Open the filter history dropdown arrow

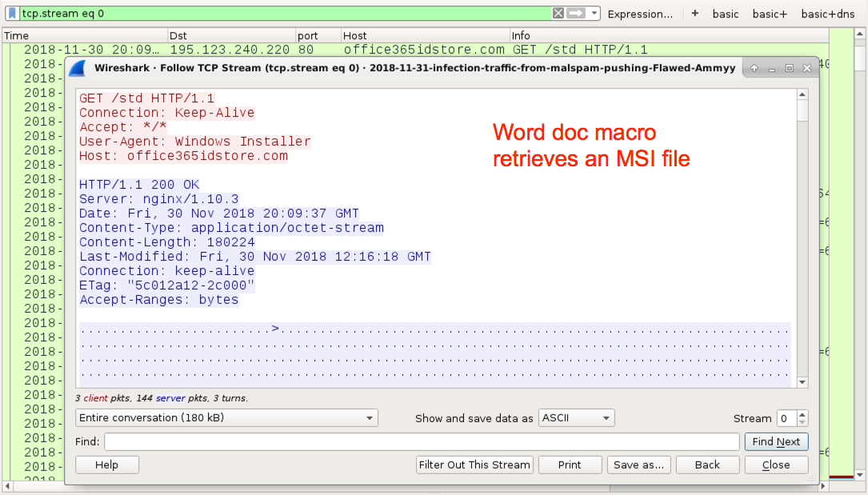(594, 14)
